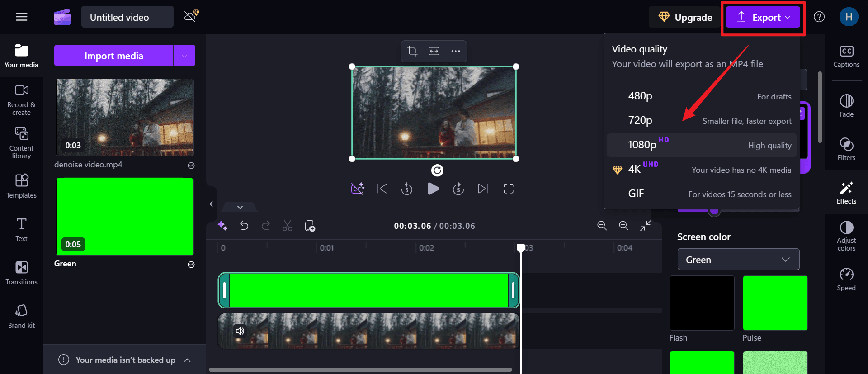Image resolution: width=868 pixels, height=374 pixels.
Task: Open the Your media panel
Action: (x=21, y=56)
